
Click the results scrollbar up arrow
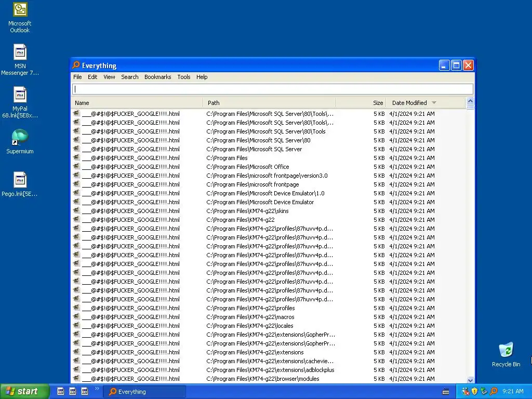click(x=470, y=101)
